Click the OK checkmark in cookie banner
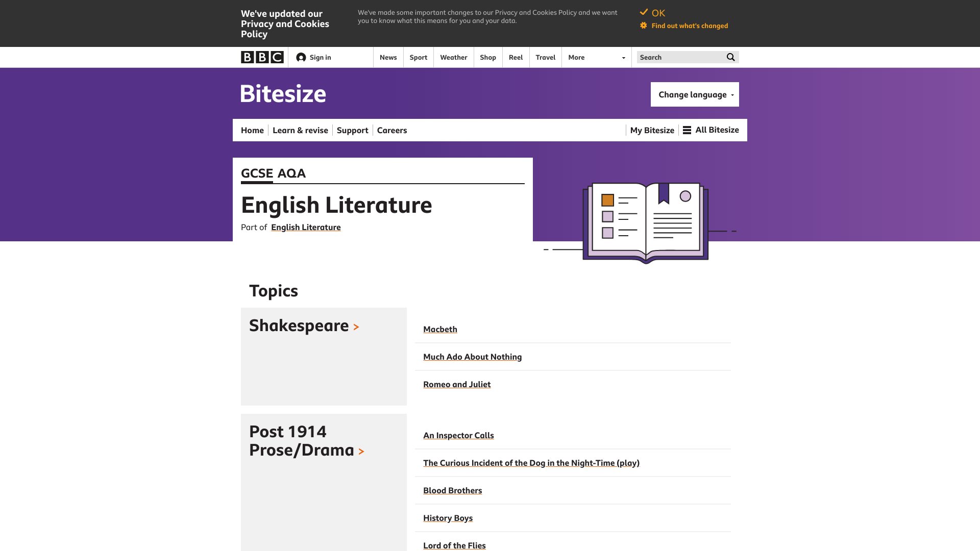Image resolution: width=980 pixels, height=551 pixels. click(x=644, y=12)
